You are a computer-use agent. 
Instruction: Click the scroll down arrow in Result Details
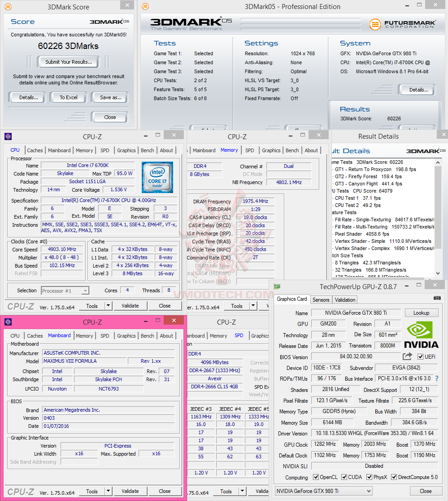438,273
